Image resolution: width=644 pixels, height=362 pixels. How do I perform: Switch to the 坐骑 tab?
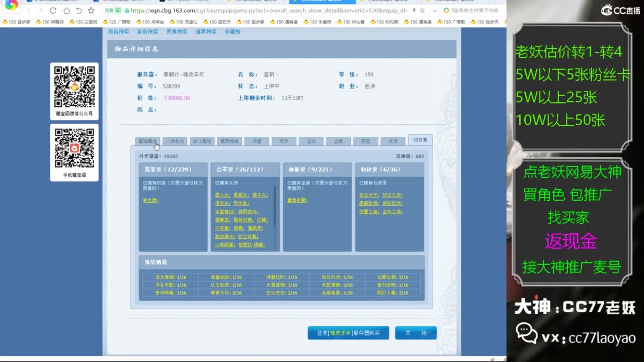(x=338, y=141)
